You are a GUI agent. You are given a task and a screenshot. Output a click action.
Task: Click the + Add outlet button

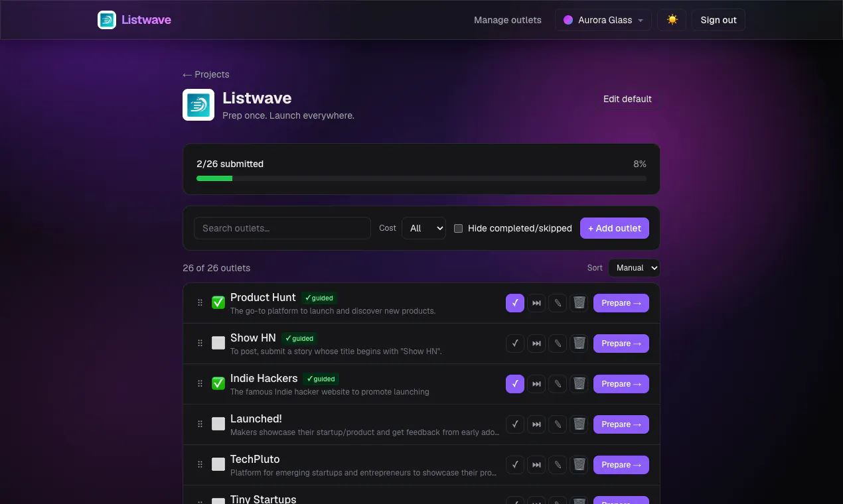(x=615, y=228)
